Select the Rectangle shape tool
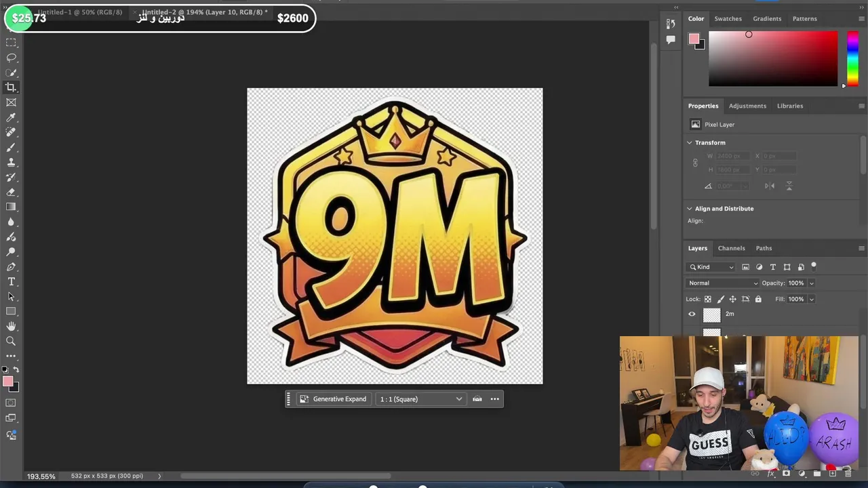Image resolution: width=868 pixels, height=488 pixels. (x=11, y=311)
